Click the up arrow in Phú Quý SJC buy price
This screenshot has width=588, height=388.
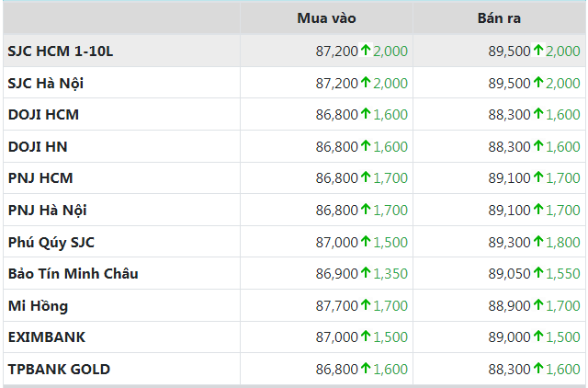point(366,242)
